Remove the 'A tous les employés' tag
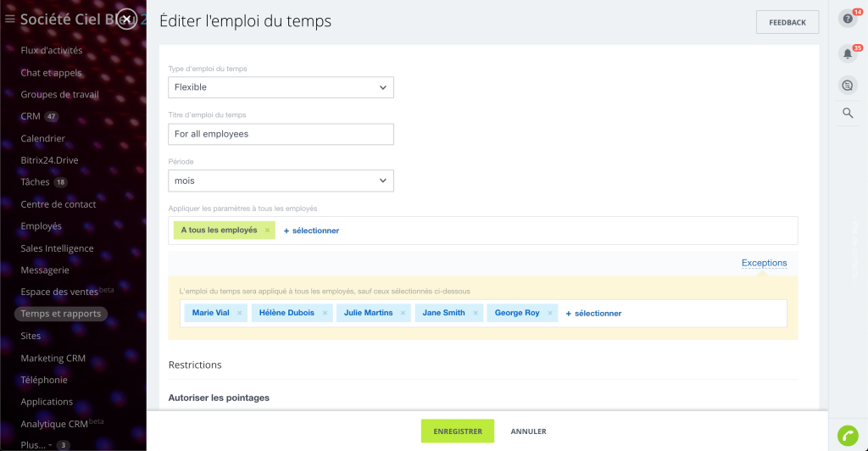 [267, 230]
